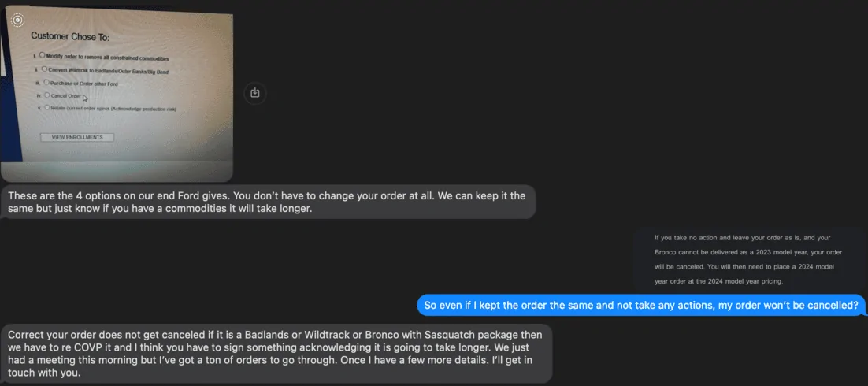Click the Cancel Order label text
868x386 pixels.
pyautogui.click(x=66, y=96)
